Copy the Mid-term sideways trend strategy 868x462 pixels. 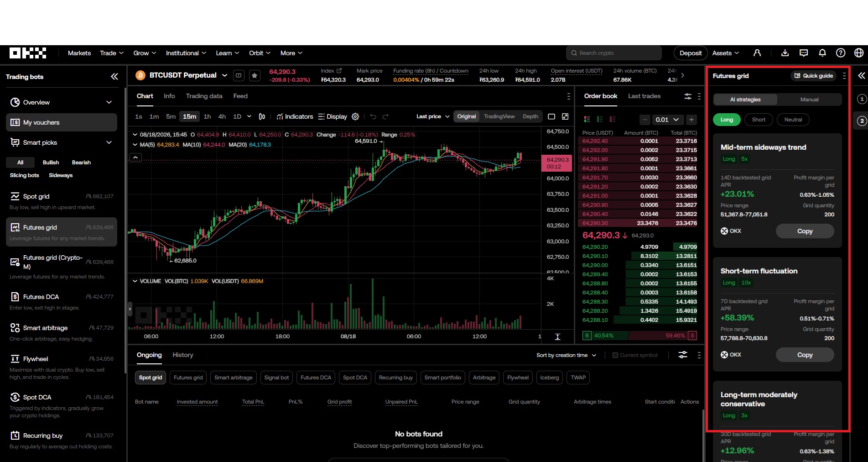click(805, 231)
